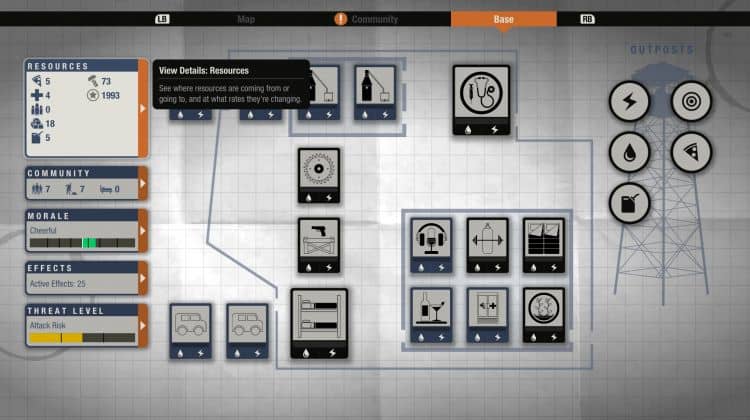Select the second parking slot van icon
Viewport: 750px width, 420px height.
pyautogui.click(x=247, y=331)
